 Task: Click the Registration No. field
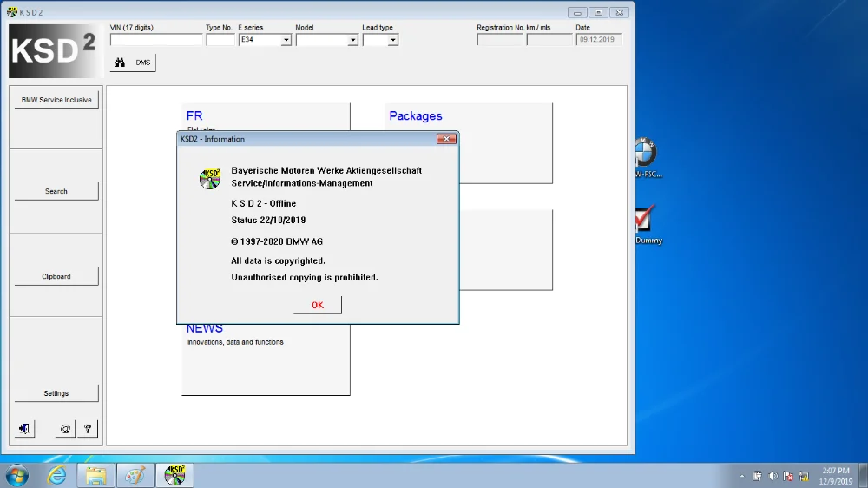[500, 39]
